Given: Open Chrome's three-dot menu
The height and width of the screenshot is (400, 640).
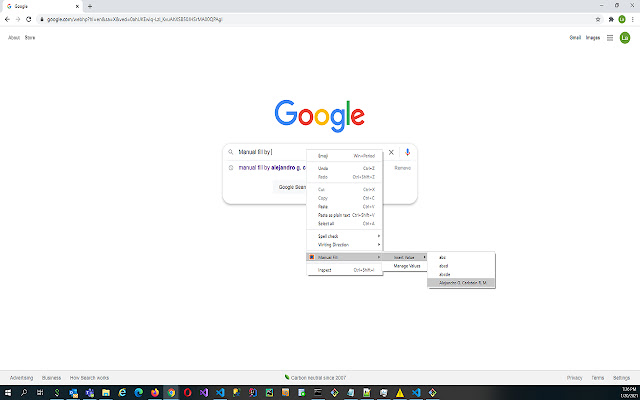Looking at the screenshot, I should coord(633,19).
